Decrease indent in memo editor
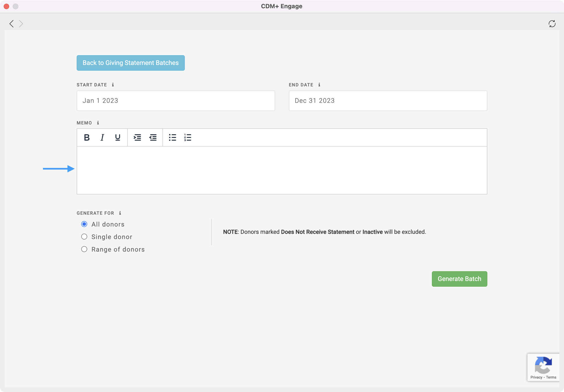 coord(153,137)
